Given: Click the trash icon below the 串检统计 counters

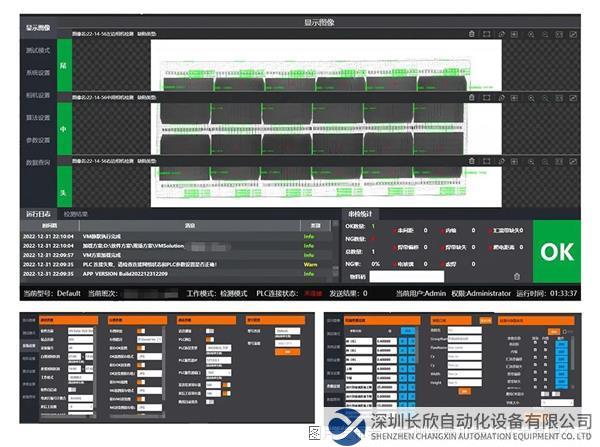Looking at the screenshot, I should click(516, 275).
